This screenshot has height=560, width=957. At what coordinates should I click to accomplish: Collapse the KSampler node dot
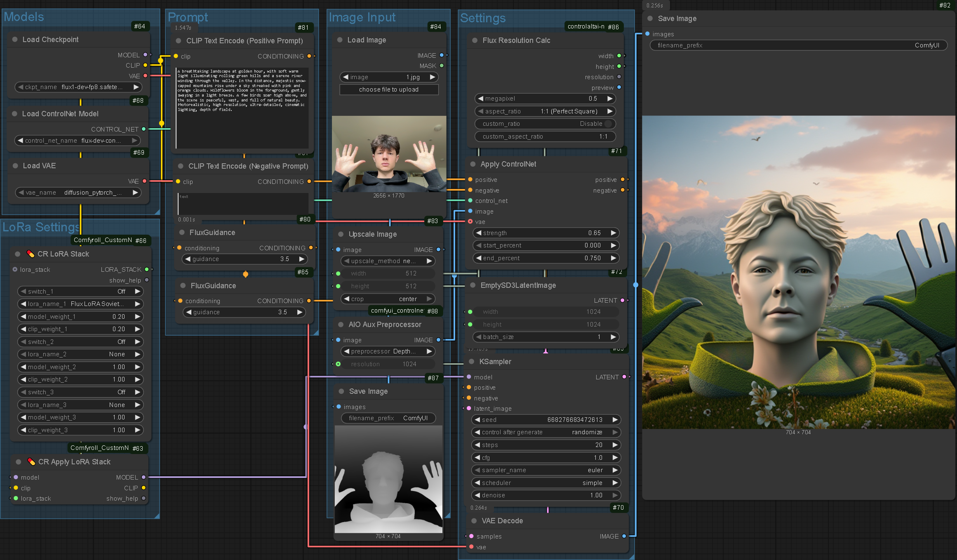tap(472, 362)
